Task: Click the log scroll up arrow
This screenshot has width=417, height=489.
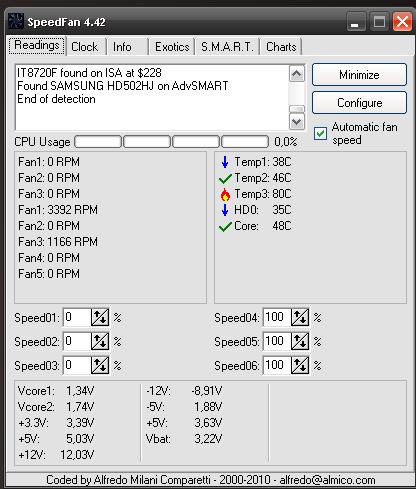Action: 296,74
